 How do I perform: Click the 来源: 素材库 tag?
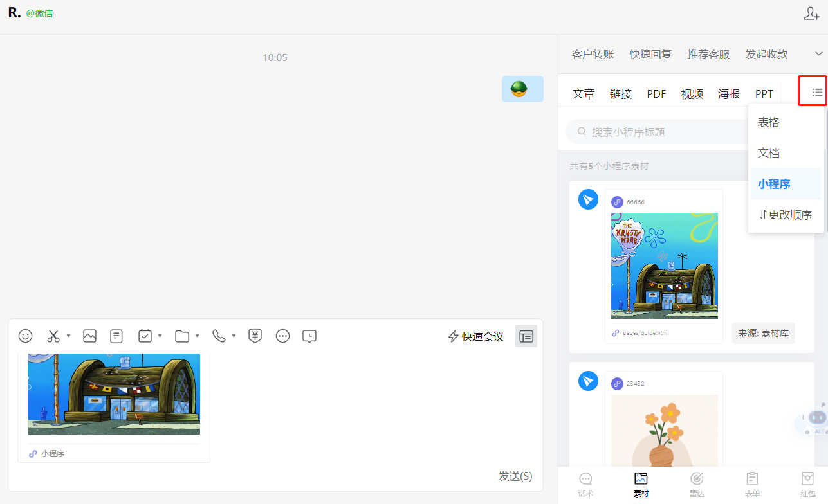pos(764,333)
